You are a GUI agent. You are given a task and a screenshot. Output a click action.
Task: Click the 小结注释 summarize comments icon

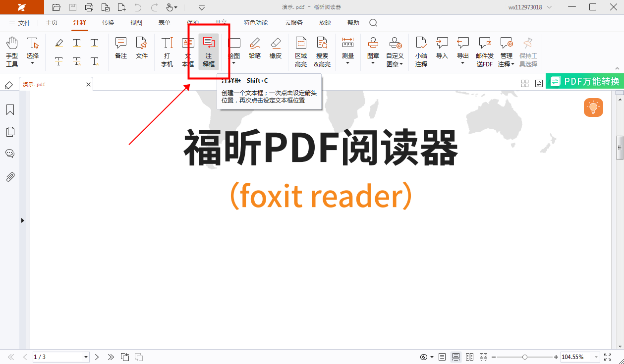tap(421, 51)
